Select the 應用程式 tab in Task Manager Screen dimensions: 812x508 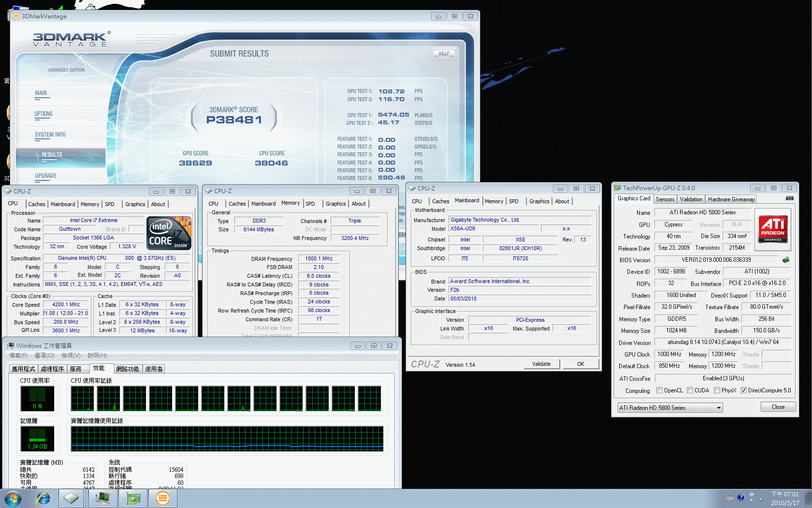click(x=23, y=369)
